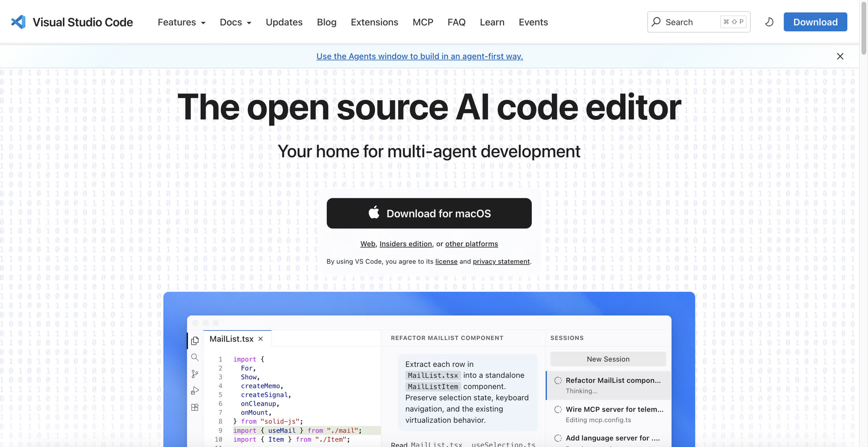
Task: Click code line 'onCleanup,'
Action: (260, 404)
